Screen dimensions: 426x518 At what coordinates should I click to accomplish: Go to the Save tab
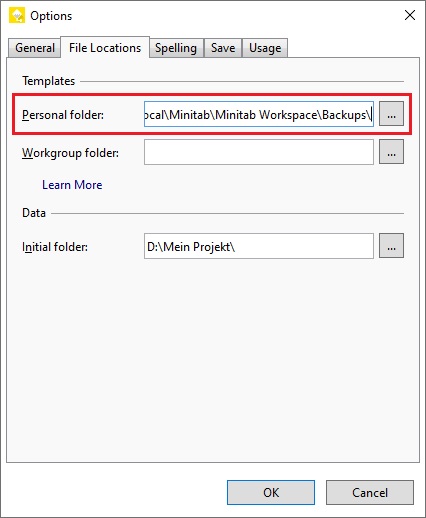223,48
